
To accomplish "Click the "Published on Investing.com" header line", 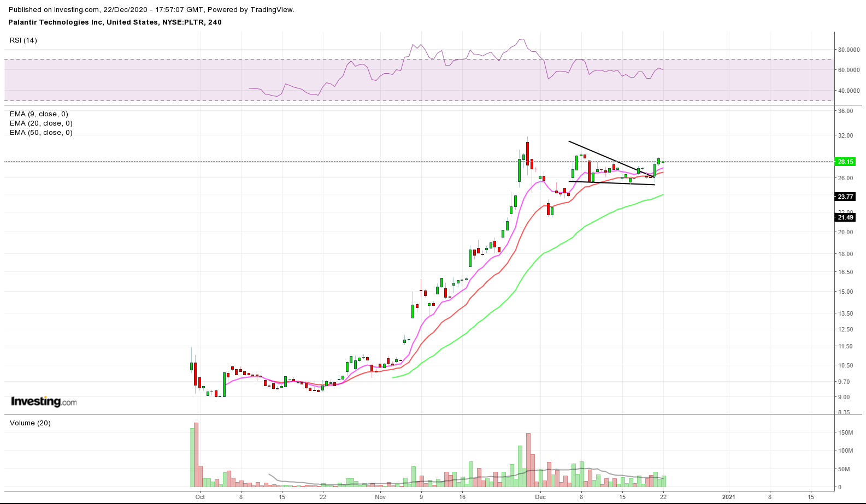I will (x=152, y=10).
